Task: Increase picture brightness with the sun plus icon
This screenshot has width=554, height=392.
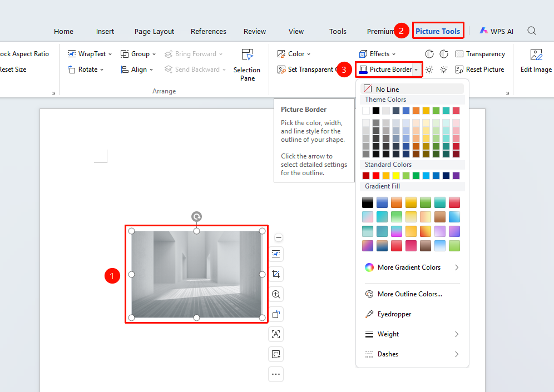Action: [429, 70]
